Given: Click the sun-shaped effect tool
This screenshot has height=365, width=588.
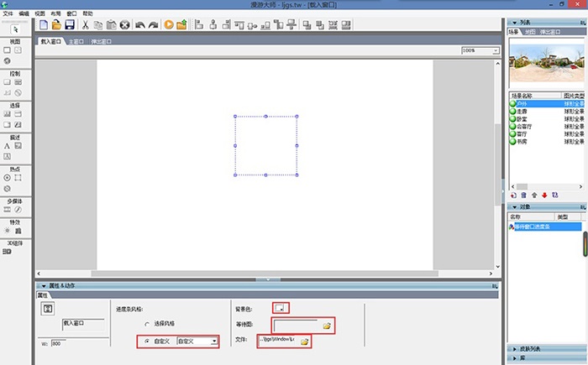Looking at the screenshot, I should (7, 231).
